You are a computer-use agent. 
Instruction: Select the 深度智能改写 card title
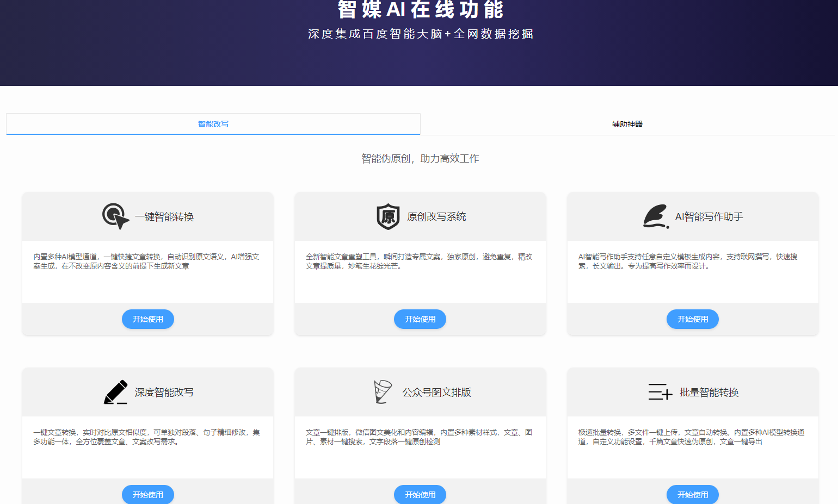point(164,393)
